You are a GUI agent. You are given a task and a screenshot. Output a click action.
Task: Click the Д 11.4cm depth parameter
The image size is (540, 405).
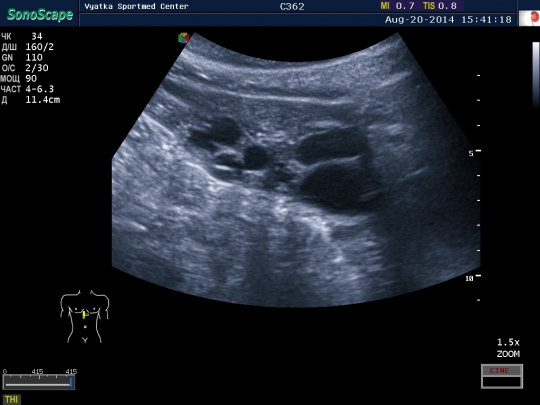tap(31, 100)
